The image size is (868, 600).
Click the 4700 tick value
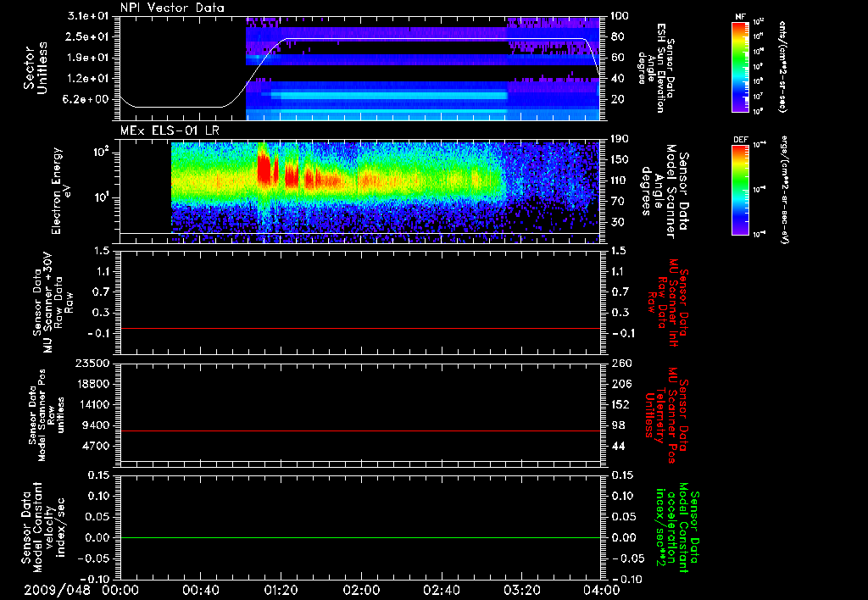(x=95, y=446)
